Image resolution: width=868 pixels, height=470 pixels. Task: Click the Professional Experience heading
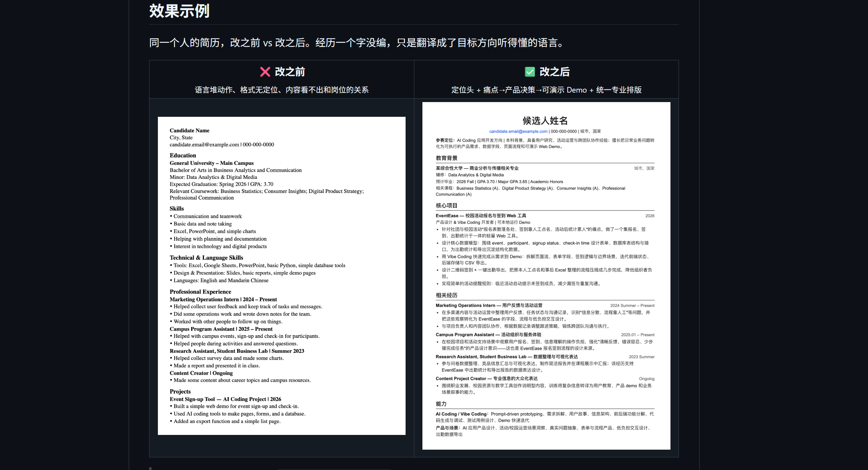pyautogui.click(x=200, y=292)
